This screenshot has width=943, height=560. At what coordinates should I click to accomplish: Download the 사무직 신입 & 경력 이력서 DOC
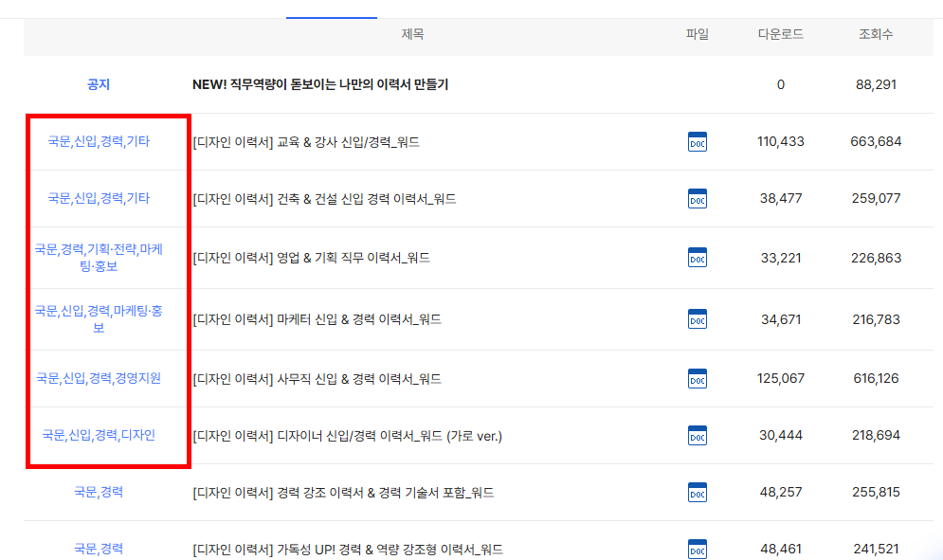[698, 377]
